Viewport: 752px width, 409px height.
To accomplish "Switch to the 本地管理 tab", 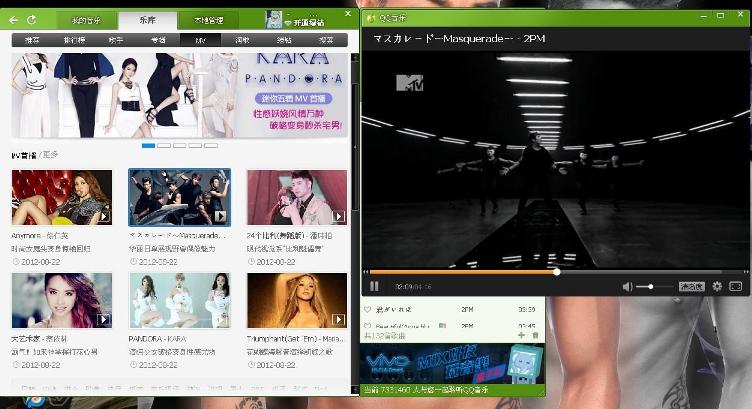I will coord(209,20).
